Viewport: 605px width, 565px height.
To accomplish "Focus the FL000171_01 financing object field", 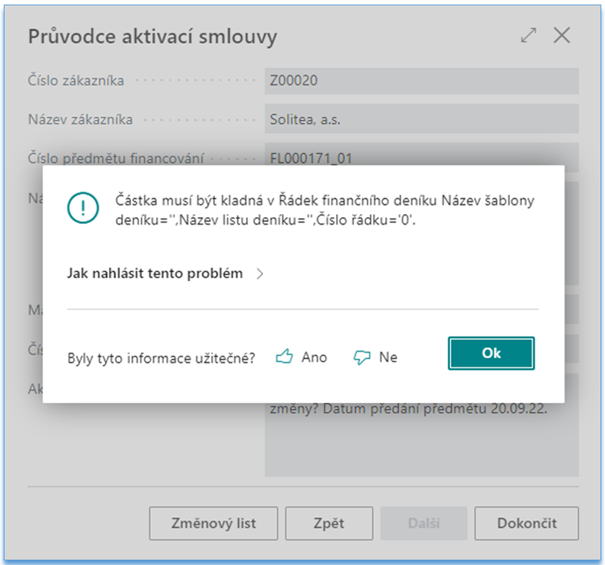I will [x=421, y=157].
